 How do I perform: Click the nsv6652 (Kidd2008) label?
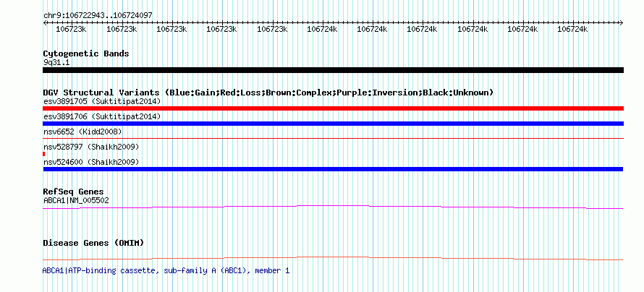[x=82, y=132]
